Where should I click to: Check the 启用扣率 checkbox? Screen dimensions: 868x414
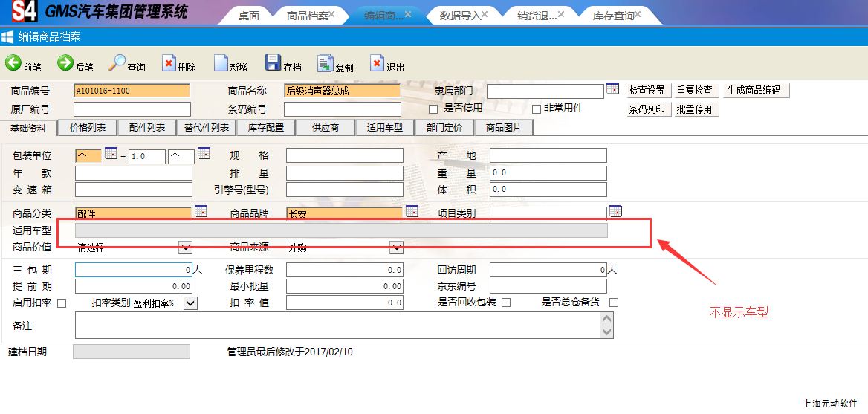pyautogui.click(x=62, y=303)
